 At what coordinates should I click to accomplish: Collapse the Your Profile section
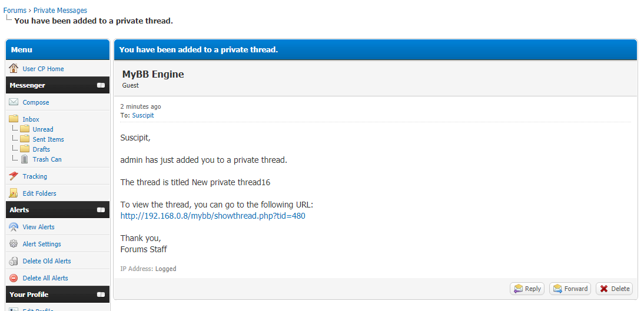(101, 295)
